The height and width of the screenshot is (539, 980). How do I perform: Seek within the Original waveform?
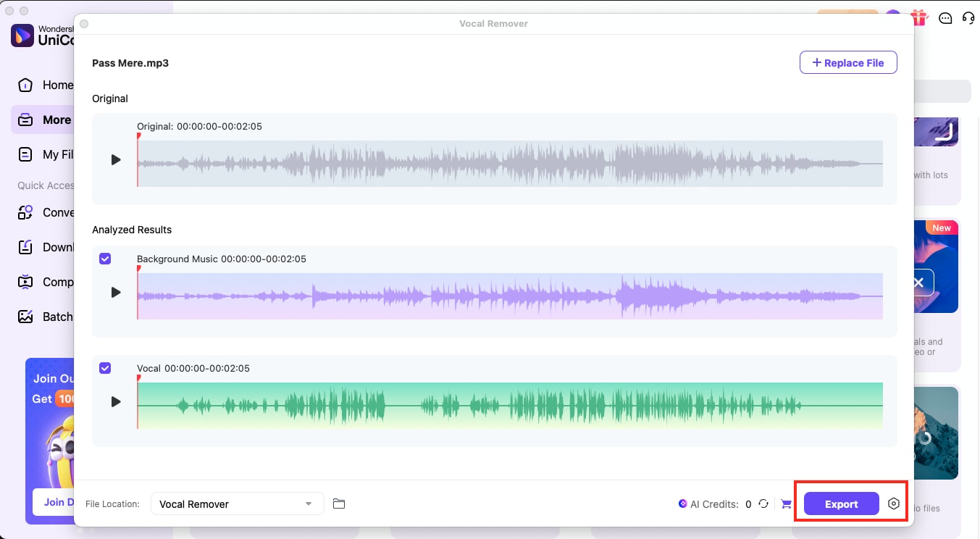[510, 164]
